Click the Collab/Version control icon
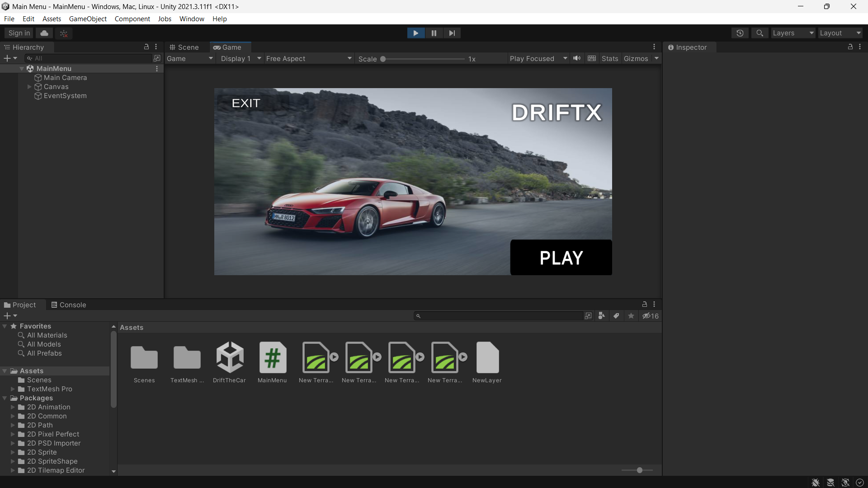The image size is (868, 488). (x=45, y=32)
